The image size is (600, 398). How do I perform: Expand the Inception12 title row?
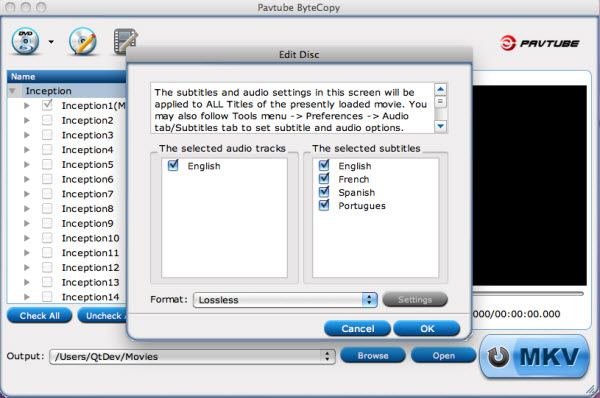point(26,267)
